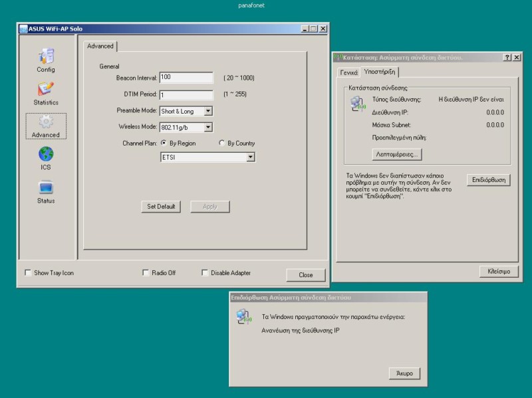Open the Wireless Mode dropdown

pos(208,127)
